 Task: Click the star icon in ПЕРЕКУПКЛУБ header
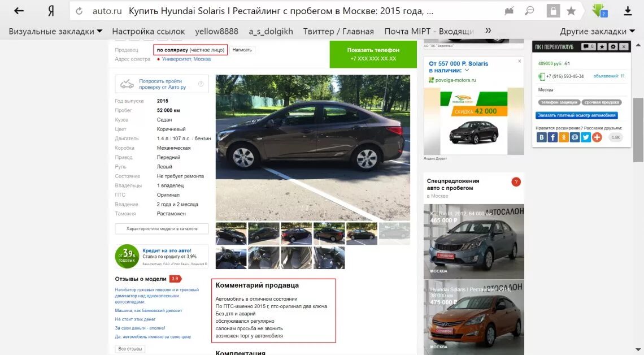602,47
